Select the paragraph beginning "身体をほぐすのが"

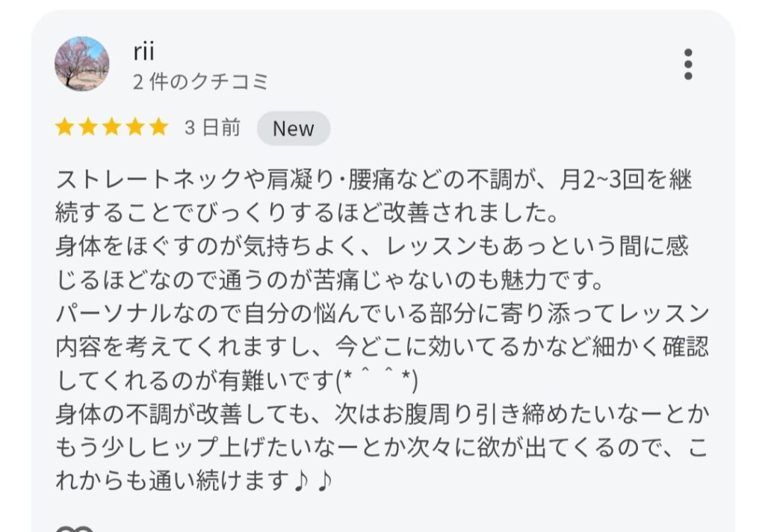click(372, 263)
